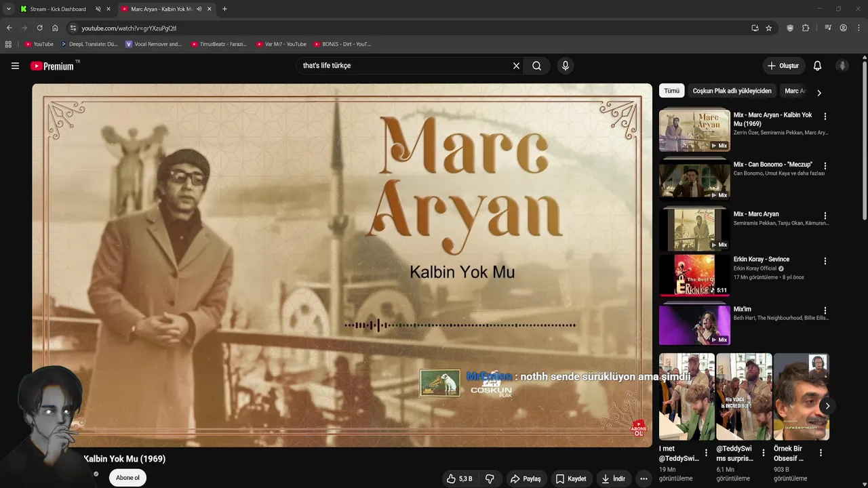Image resolution: width=868 pixels, height=488 pixels.
Task: Click the magnifier search button
Action: coord(536,66)
